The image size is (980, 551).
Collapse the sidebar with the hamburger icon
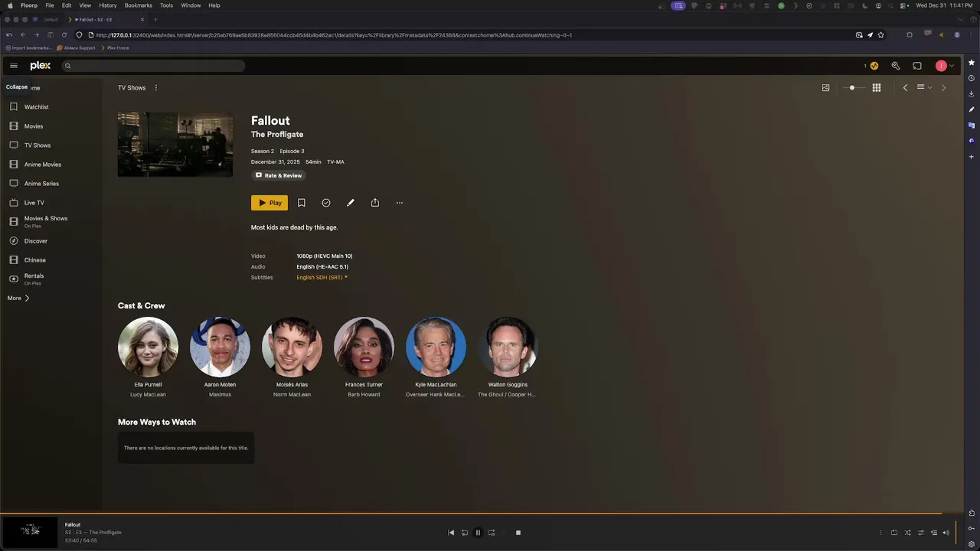[x=14, y=66]
